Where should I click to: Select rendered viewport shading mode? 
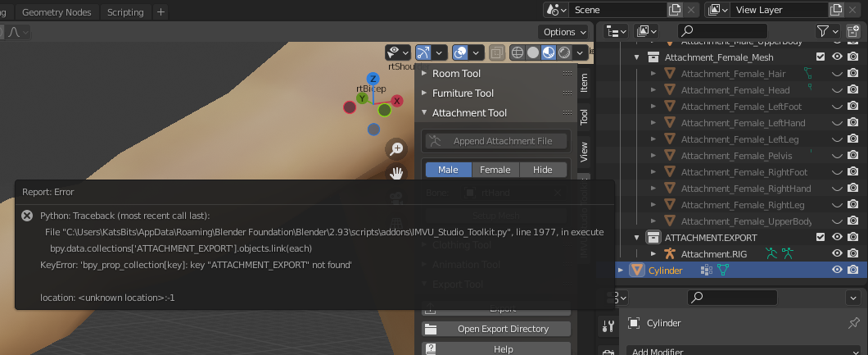point(564,52)
